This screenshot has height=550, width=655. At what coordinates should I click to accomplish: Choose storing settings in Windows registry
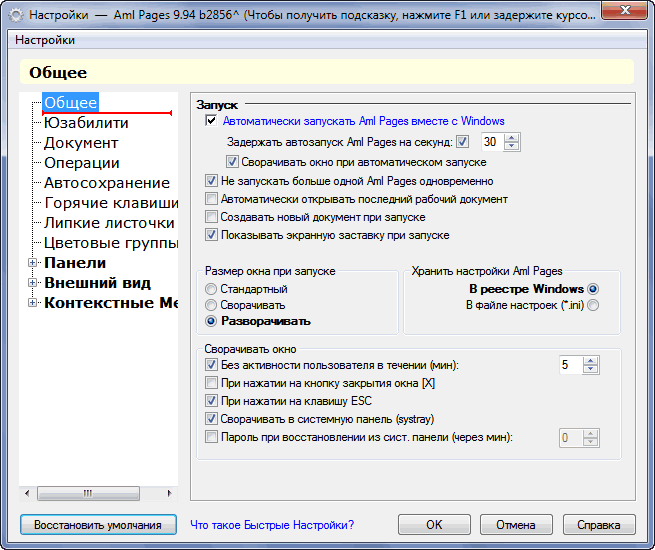[593, 289]
